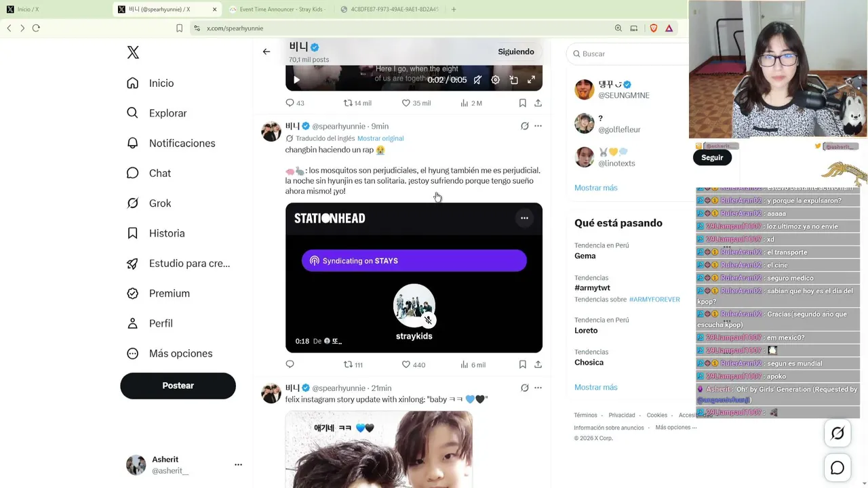Open the Stationhead card options menu
The height and width of the screenshot is (488, 868).
(x=524, y=218)
